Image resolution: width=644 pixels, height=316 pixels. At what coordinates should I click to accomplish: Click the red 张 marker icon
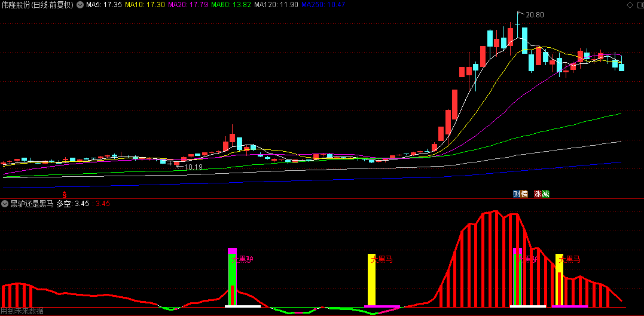point(538,194)
